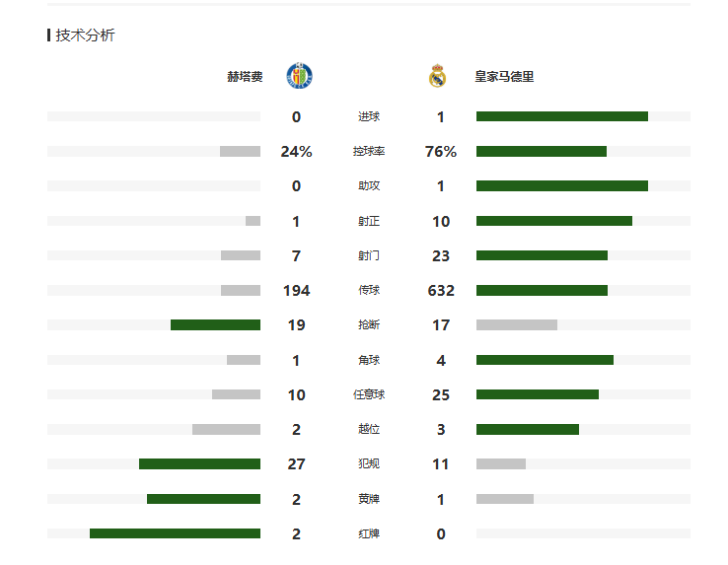The height and width of the screenshot is (565, 728).
Task: Click Getafe's green 犯规 bar
Action: (x=199, y=464)
